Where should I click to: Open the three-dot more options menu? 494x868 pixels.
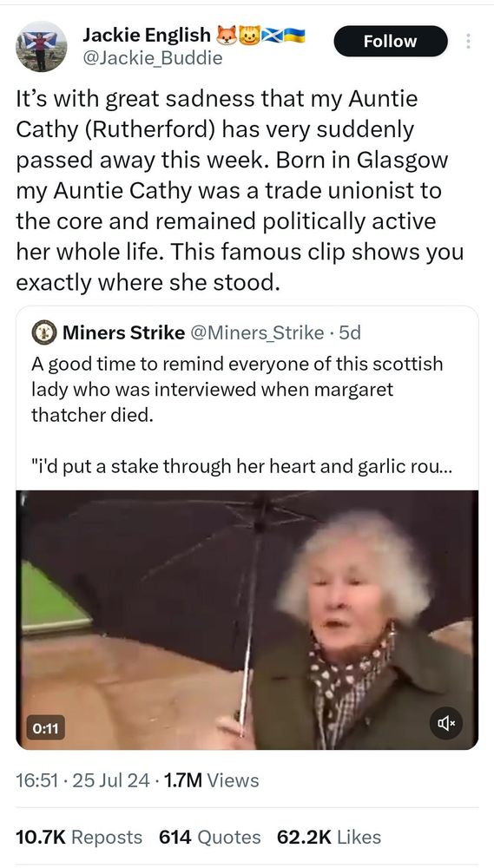coord(468,42)
